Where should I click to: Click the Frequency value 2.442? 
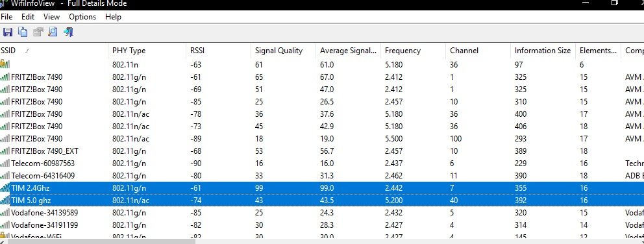(394, 188)
